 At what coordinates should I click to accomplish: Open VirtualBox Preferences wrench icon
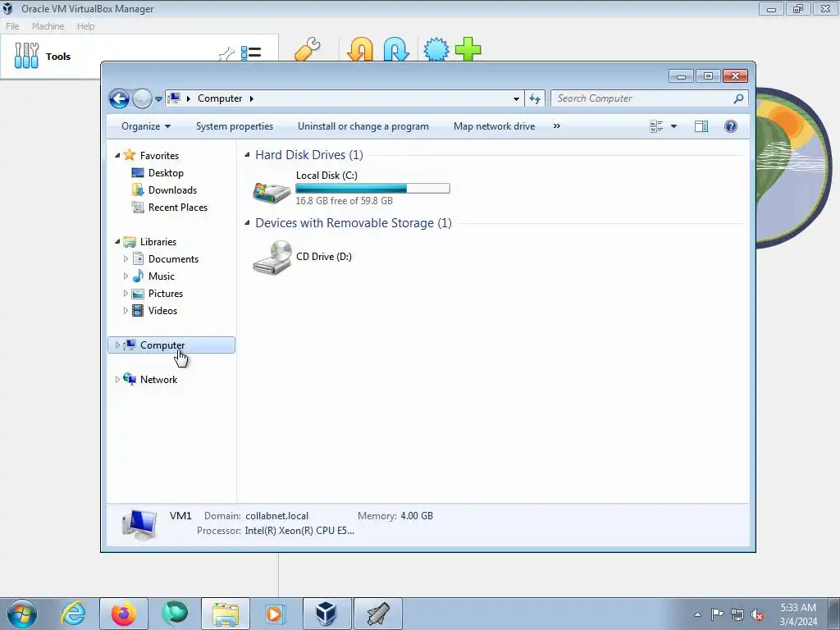click(x=308, y=49)
